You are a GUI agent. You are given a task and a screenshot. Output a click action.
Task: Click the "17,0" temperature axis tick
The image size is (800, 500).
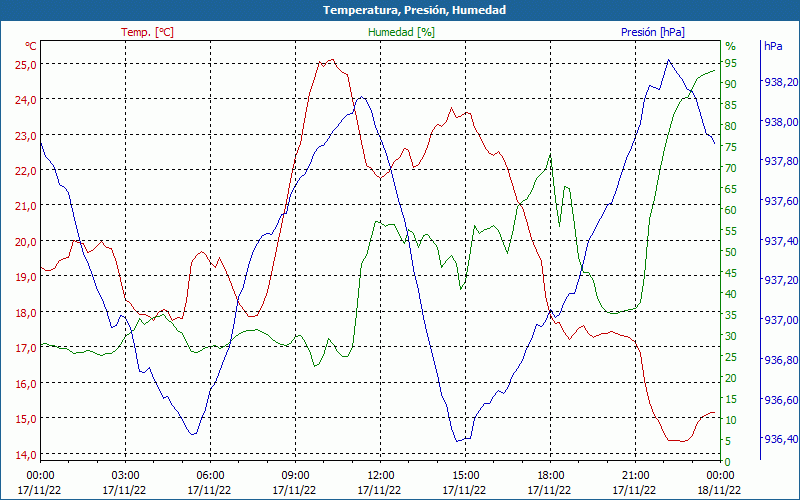(26, 348)
